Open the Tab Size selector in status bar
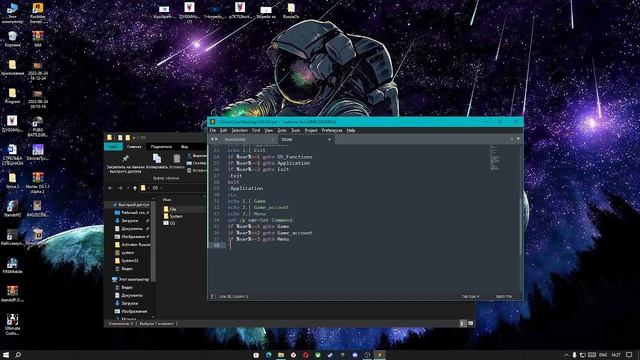 [x=471, y=296]
